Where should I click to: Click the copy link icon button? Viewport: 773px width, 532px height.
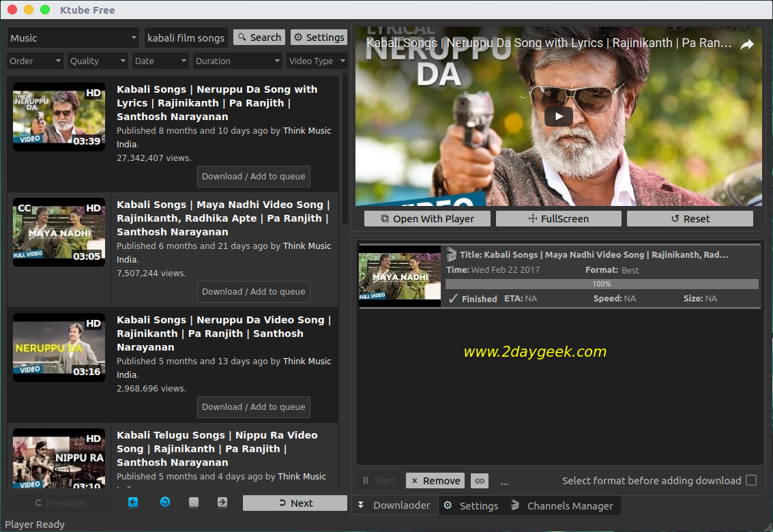click(479, 481)
